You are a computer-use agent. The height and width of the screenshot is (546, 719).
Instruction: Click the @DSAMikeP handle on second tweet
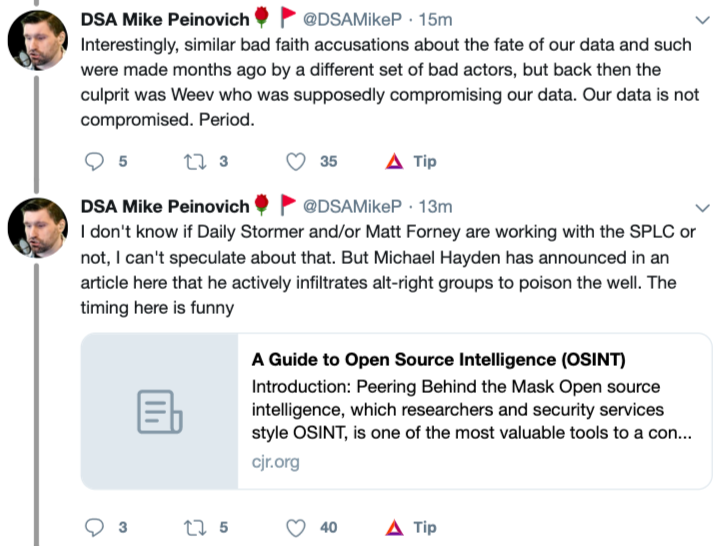tap(352, 206)
